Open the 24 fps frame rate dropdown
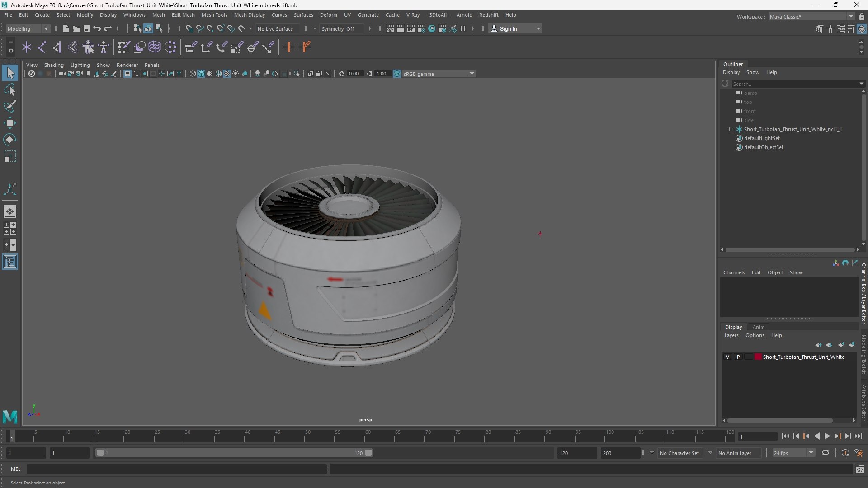Screen dimensions: 868x488 pos(793,453)
